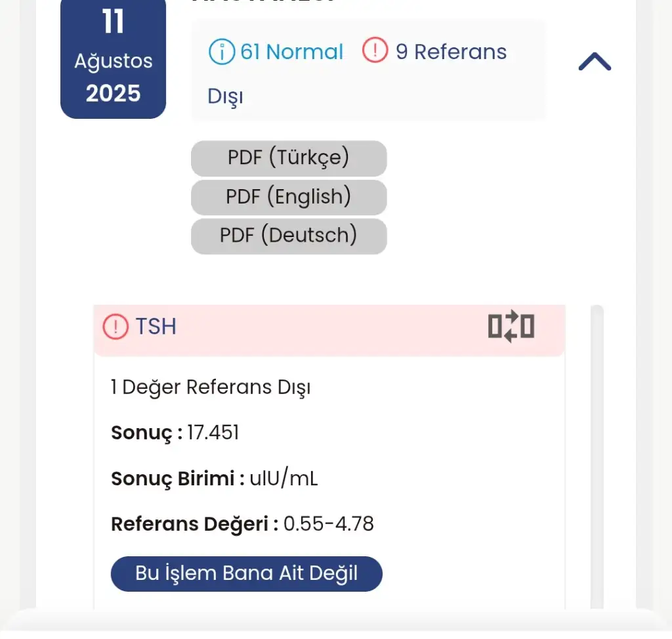Click the Sonuç value 17.451

213,433
